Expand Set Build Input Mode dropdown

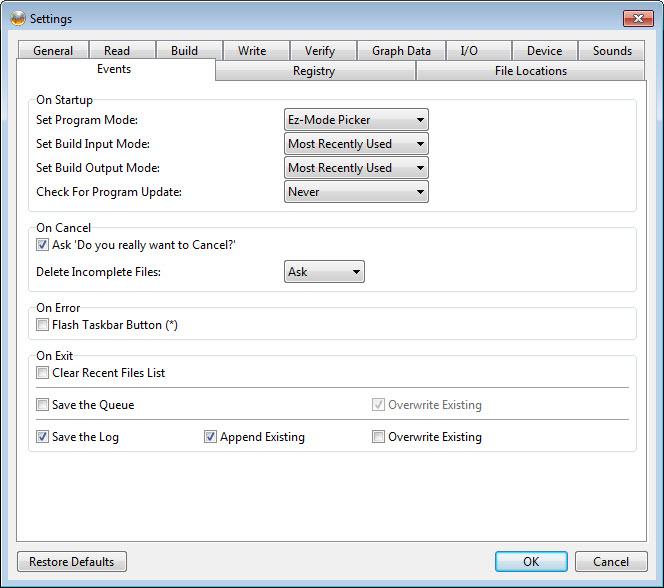(x=356, y=144)
